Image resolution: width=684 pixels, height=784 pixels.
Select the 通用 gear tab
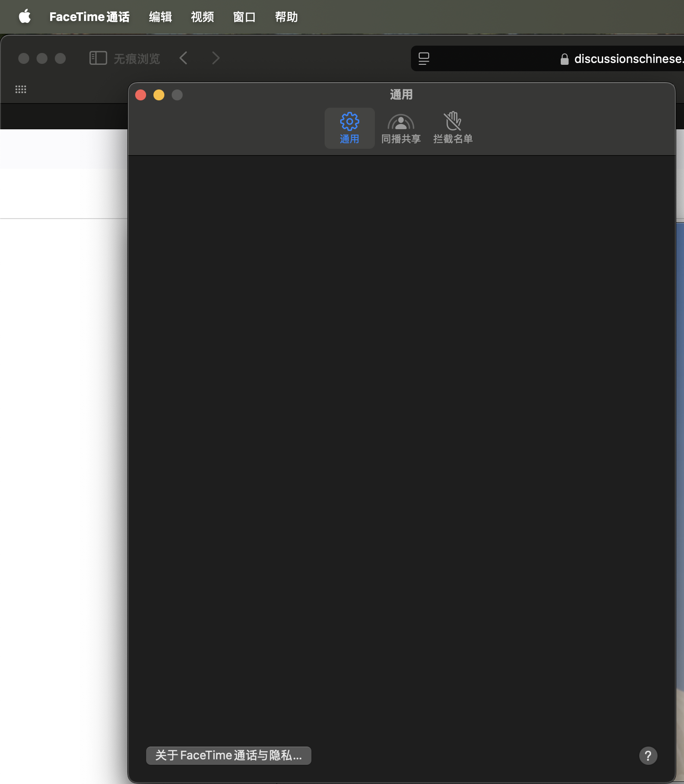point(349,128)
